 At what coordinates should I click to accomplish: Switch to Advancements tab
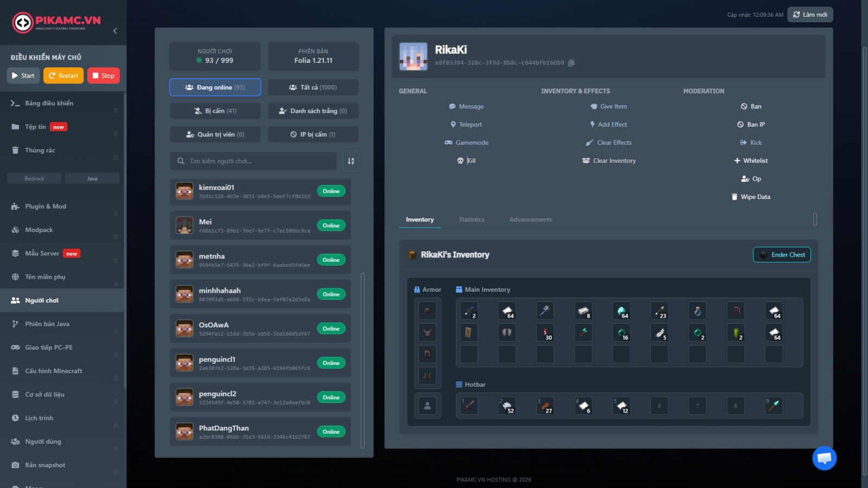(531, 220)
